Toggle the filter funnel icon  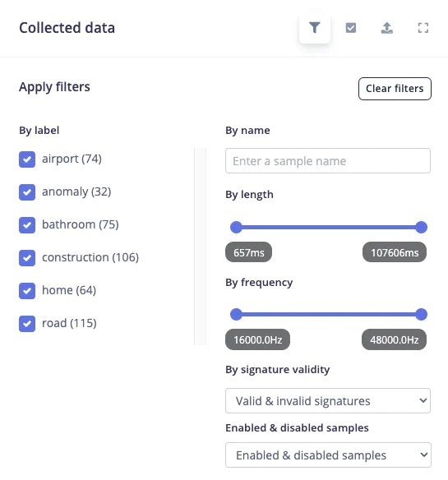[315, 28]
